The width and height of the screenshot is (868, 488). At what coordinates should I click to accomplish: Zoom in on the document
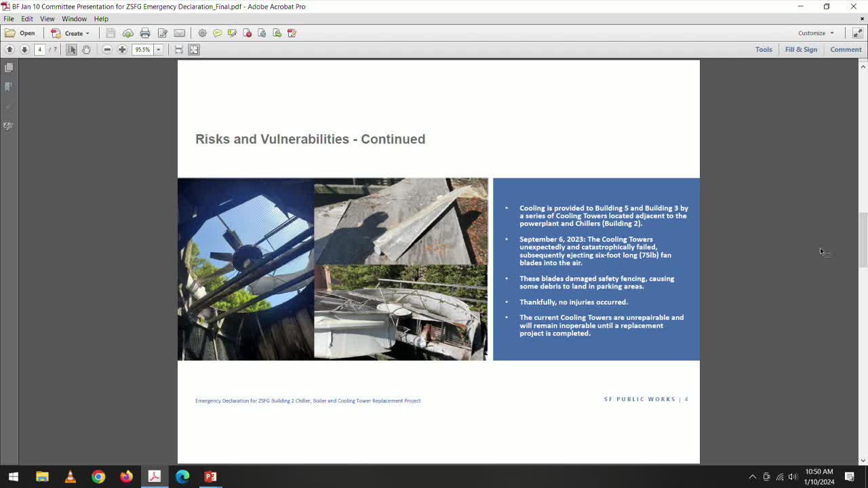(122, 49)
